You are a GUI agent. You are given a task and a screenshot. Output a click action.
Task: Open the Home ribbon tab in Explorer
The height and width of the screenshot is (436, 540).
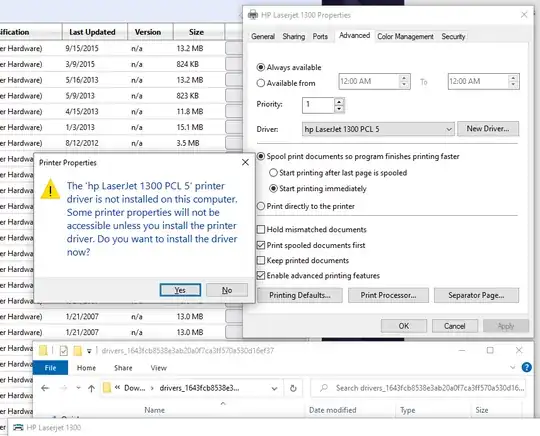click(86, 368)
